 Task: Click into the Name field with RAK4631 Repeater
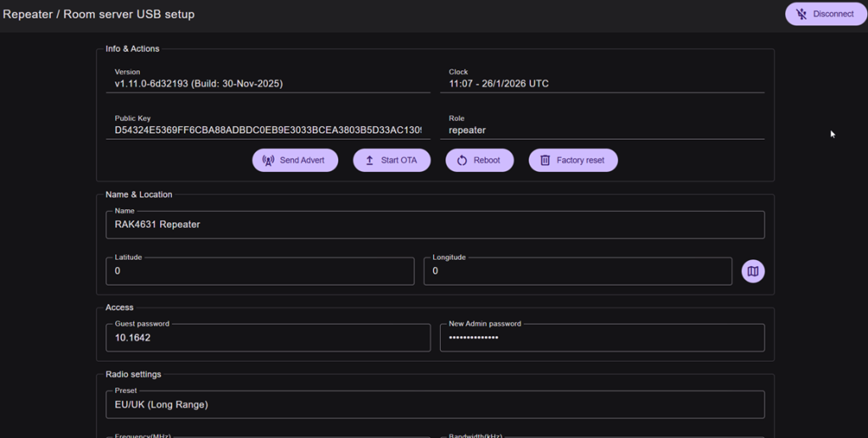click(435, 225)
